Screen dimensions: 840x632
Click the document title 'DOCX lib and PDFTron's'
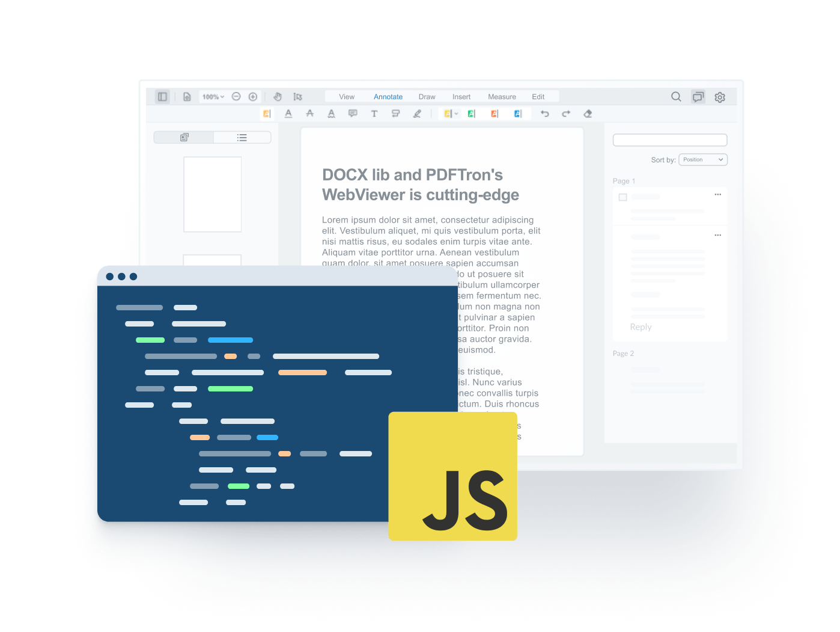pos(412,175)
